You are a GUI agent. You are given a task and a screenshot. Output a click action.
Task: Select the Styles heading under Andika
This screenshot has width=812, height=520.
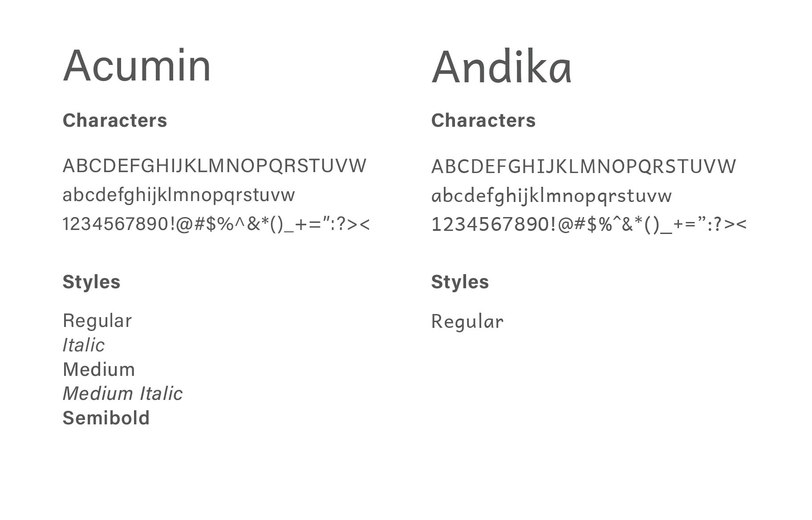point(460,282)
